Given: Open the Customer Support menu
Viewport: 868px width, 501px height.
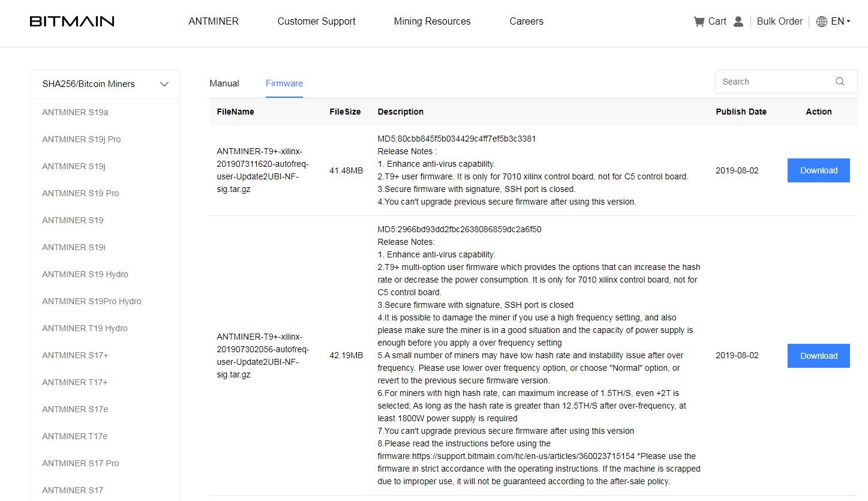Looking at the screenshot, I should [316, 21].
